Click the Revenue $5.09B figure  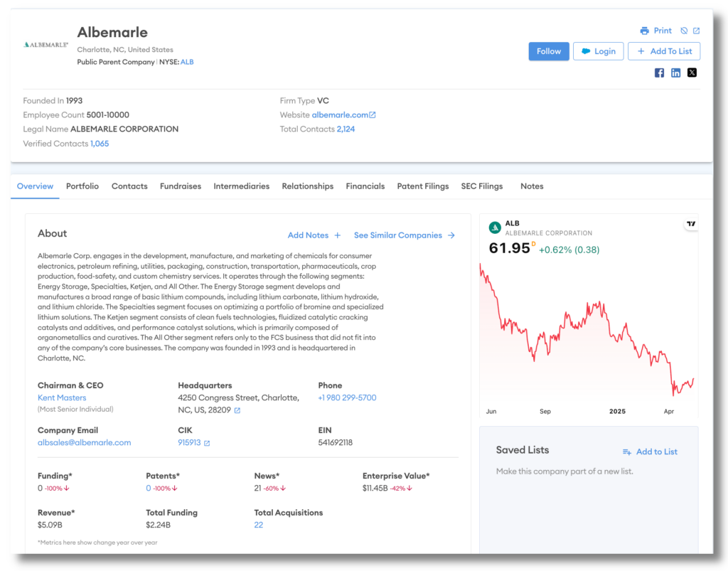(50, 525)
